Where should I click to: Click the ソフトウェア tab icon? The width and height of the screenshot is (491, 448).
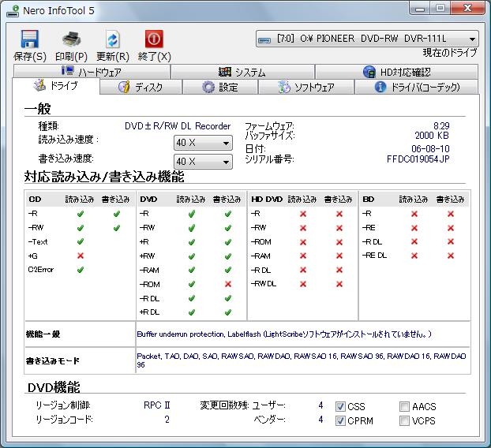(284, 87)
